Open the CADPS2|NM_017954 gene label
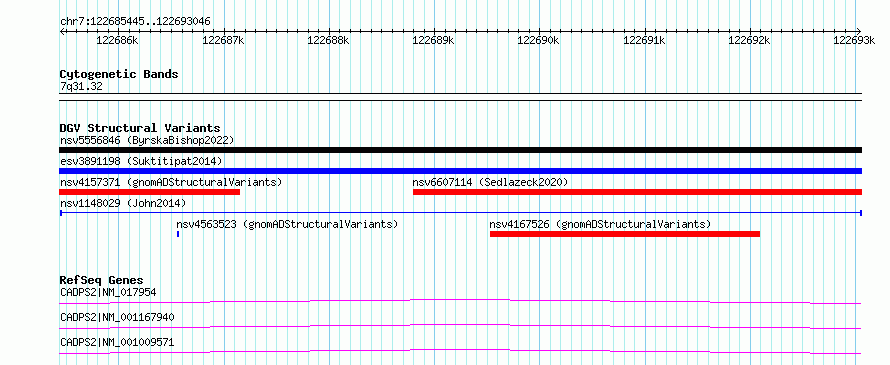Viewport: 890px width, 365px height. pyautogui.click(x=108, y=293)
